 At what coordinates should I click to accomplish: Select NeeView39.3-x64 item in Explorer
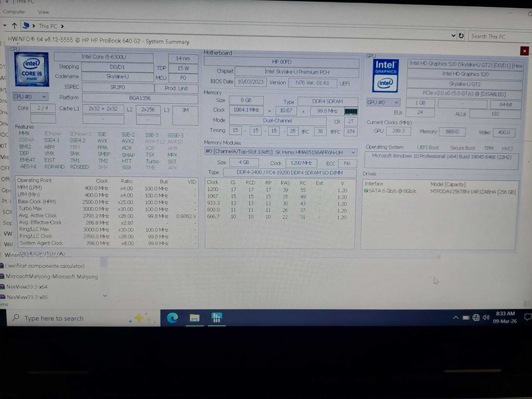(27, 287)
